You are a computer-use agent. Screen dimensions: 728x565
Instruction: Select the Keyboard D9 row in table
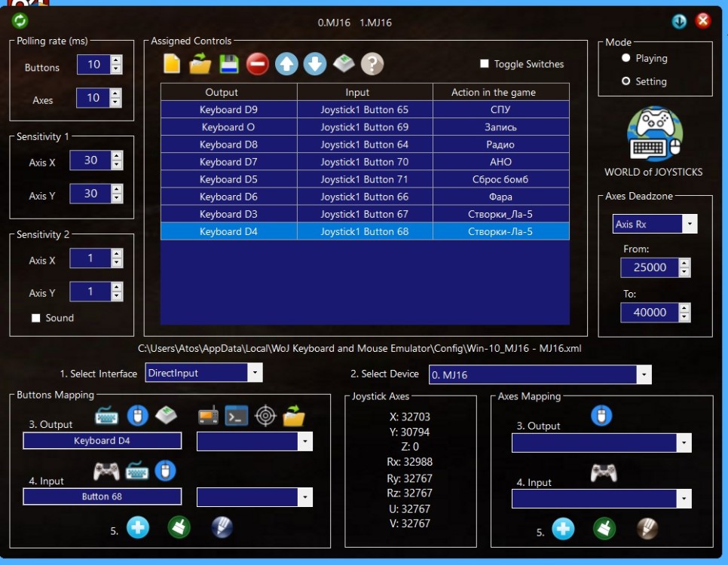click(228, 110)
